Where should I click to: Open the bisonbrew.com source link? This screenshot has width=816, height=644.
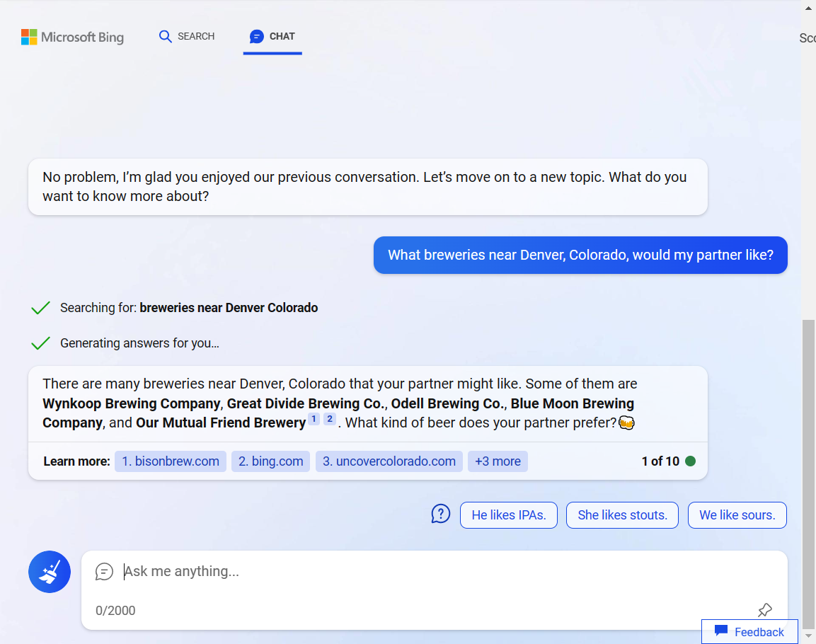click(x=170, y=461)
